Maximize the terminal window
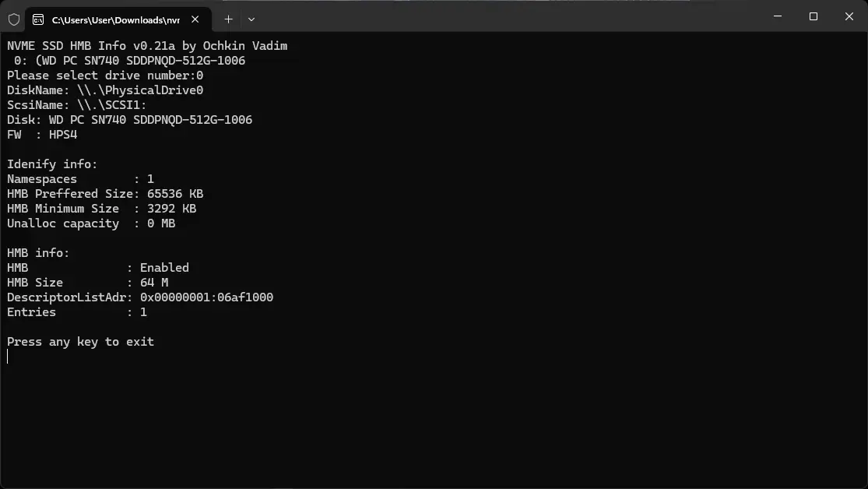The width and height of the screenshot is (868, 489). point(813,16)
